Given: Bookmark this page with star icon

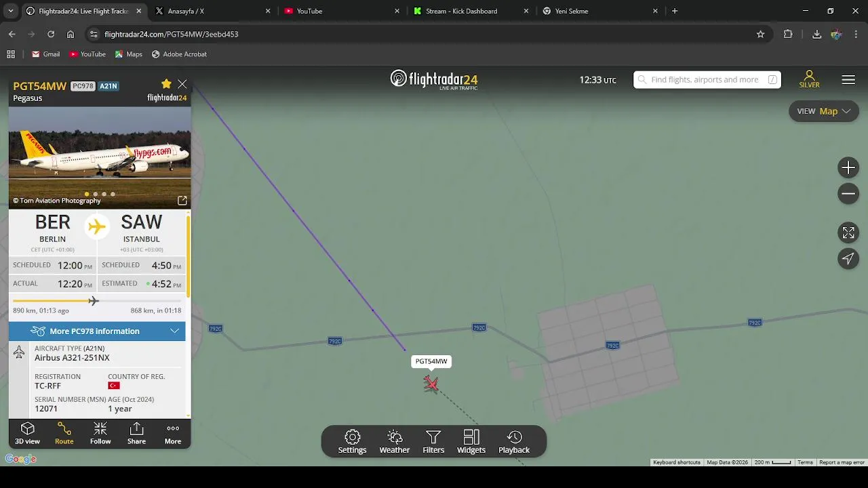Looking at the screenshot, I should pyautogui.click(x=760, y=34).
